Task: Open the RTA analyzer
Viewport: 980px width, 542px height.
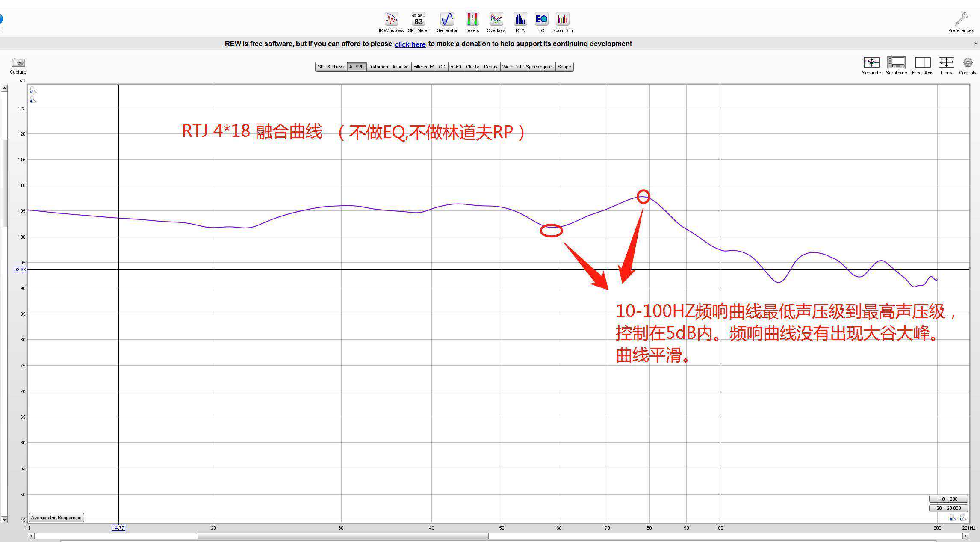Action: [520, 20]
